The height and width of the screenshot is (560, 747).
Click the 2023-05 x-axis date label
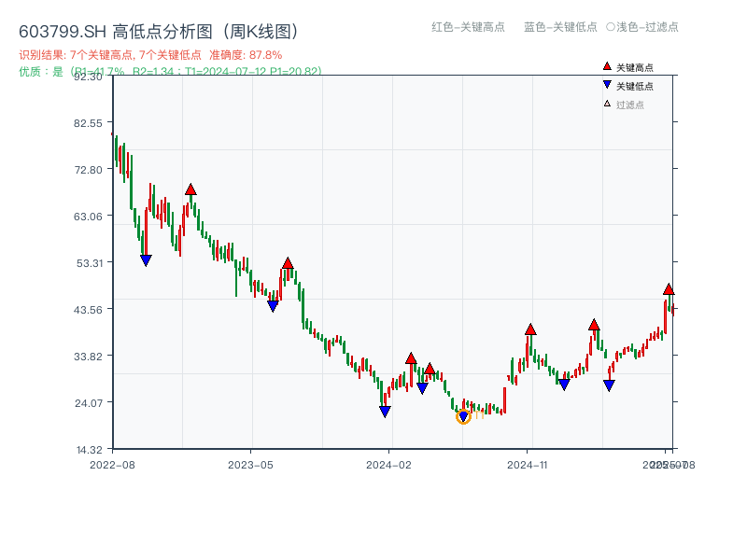(x=250, y=465)
